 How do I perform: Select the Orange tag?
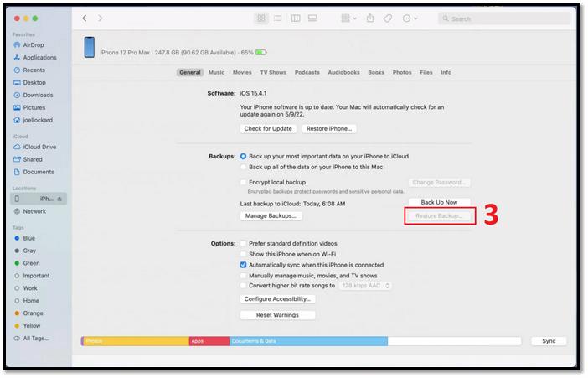(33, 313)
